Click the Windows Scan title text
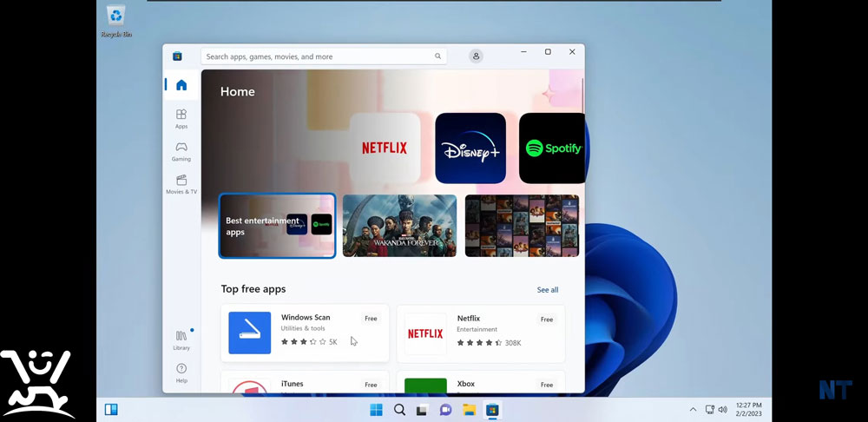This screenshot has height=422, width=868. click(306, 317)
